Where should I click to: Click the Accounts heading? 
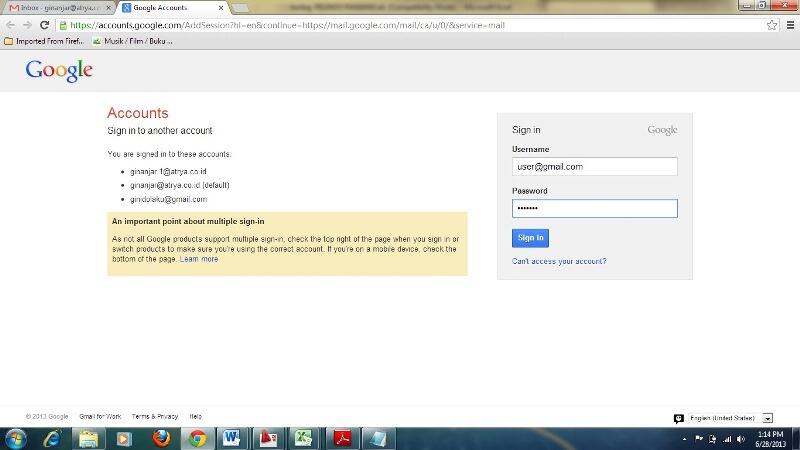[x=138, y=113]
